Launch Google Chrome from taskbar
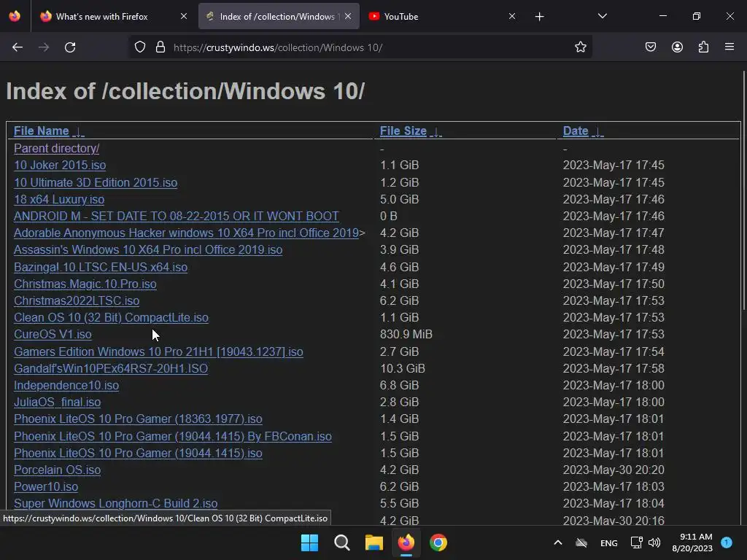This screenshot has width=747, height=560. click(x=438, y=542)
